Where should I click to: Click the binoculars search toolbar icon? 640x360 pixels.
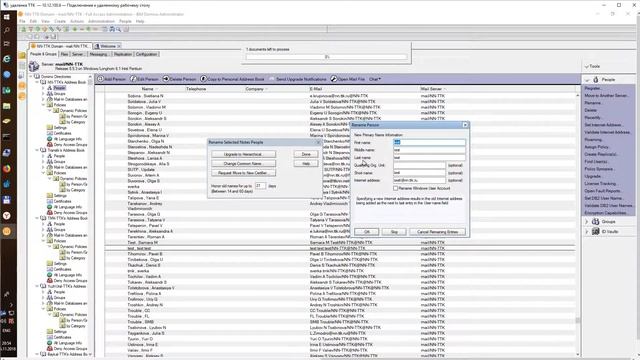112,29
